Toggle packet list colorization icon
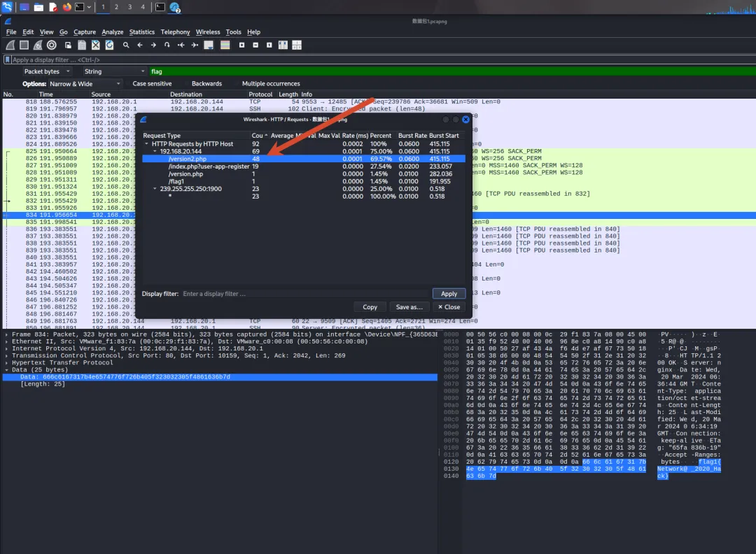This screenshot has width=756, height=554. pyautogui.click(x=225, y=45)
